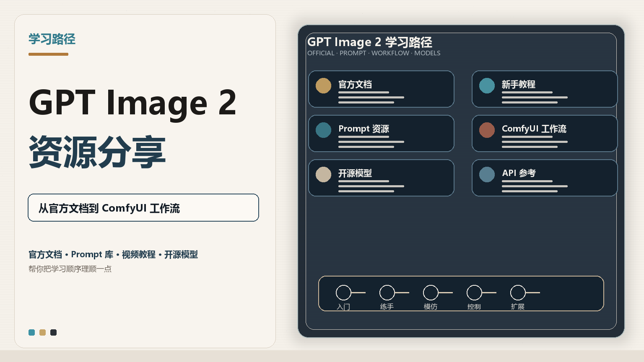Image resolution: width=644 pixels, height=362 pixels.
Task: Click the GPT Image 2 学习路径 panel title
Action: click(x=369, y=42)
